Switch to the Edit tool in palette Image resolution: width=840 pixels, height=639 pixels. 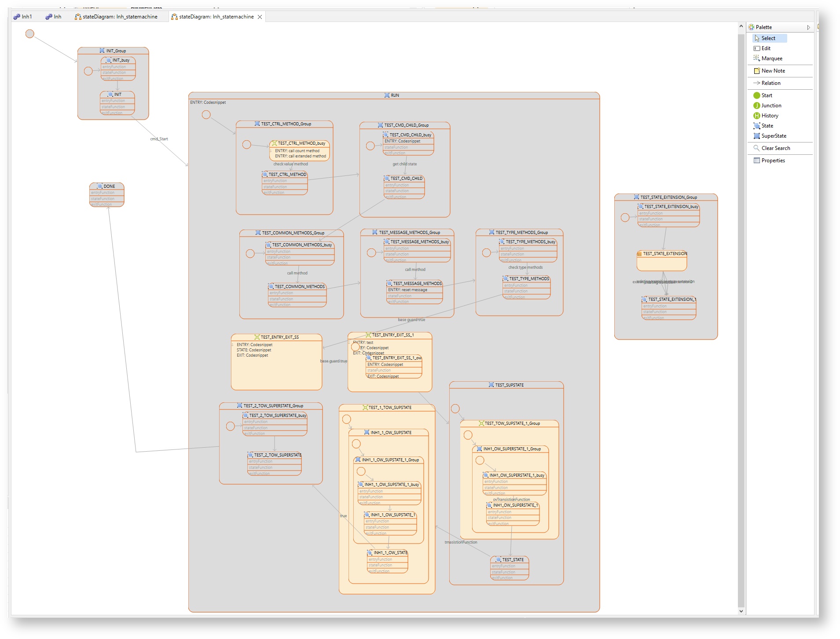(766, 48)
